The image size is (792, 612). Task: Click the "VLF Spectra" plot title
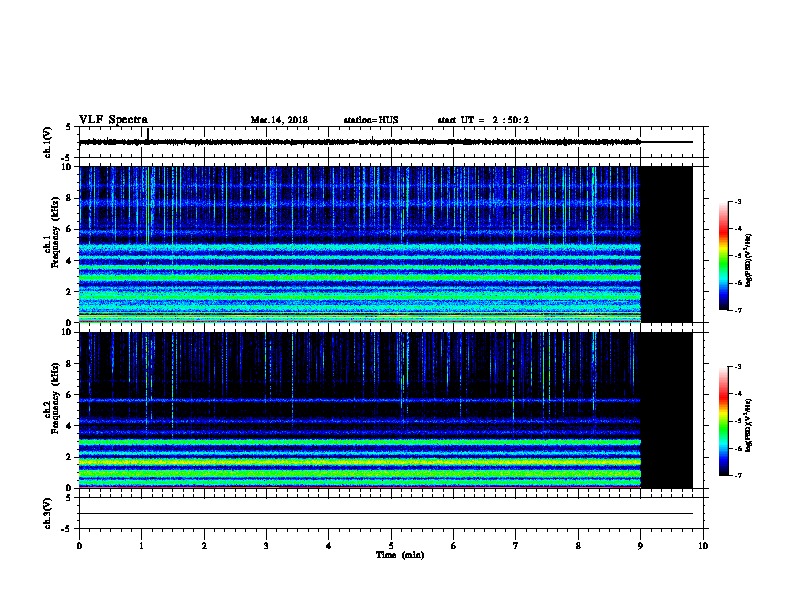(x=113, y=120)
